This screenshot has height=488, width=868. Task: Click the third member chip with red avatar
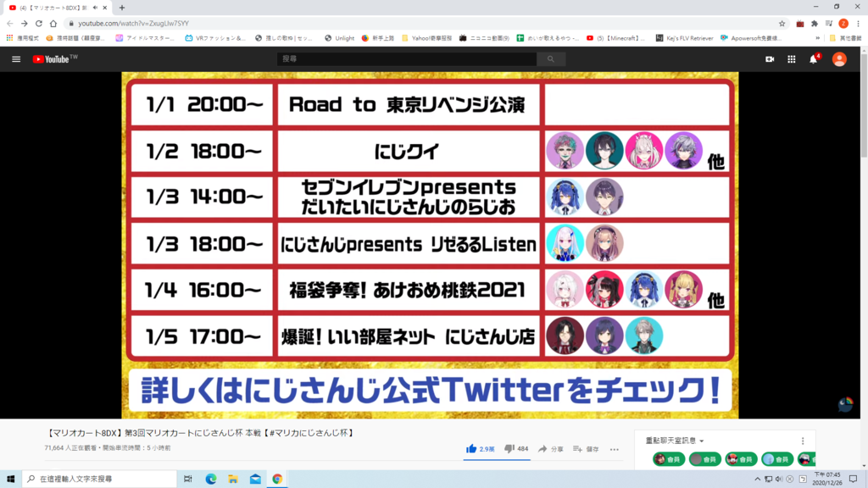point(741,459)
